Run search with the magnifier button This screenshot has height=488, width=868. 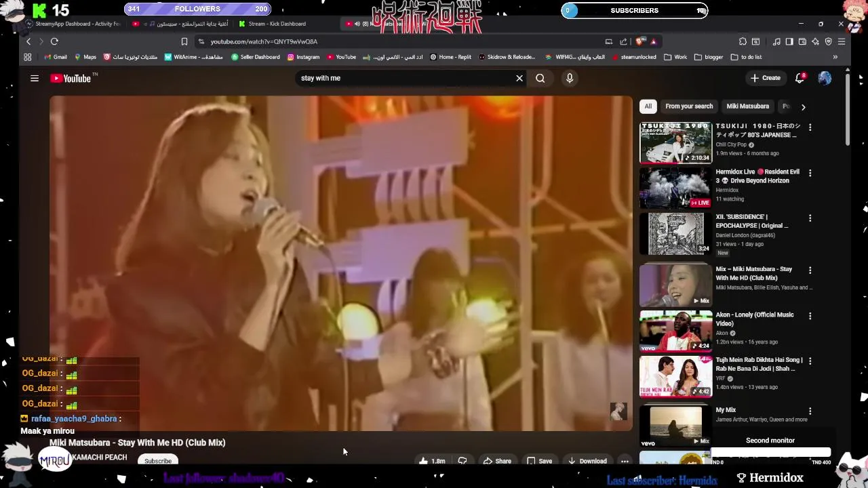tap(540, 78)
